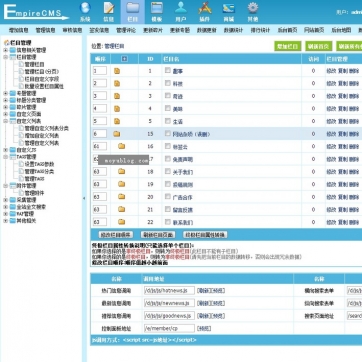This screenshot has height=362, width=362.
Task: Click the green 增加栏目 button
Action: click(x=288, y=46)
